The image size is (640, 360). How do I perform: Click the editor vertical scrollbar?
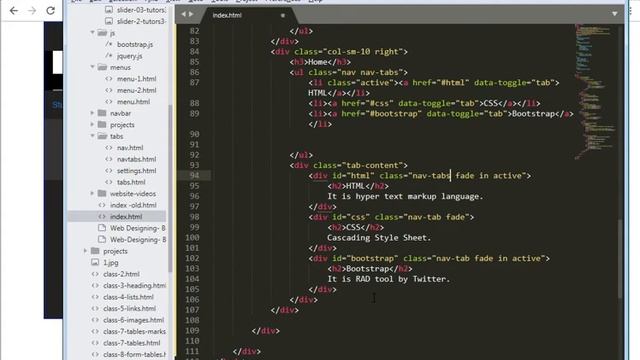pos(620,258)
